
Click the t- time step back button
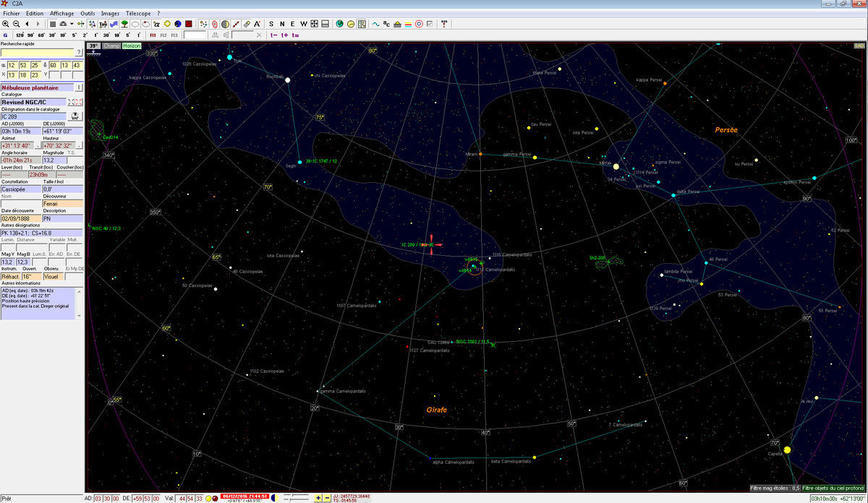click(x=273, y=35)
